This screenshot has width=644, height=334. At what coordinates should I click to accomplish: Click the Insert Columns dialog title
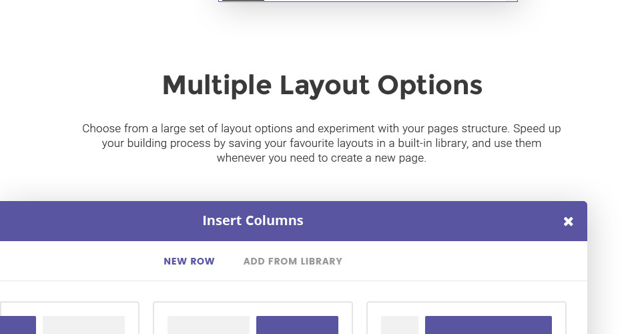pyautogui.click(x=253, y=220)
